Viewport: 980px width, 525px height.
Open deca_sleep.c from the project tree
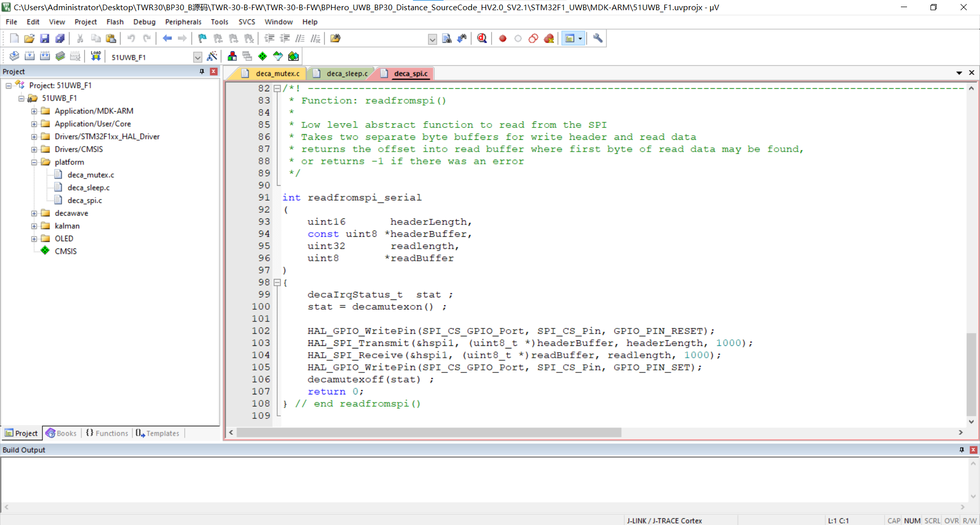point(88,188)
